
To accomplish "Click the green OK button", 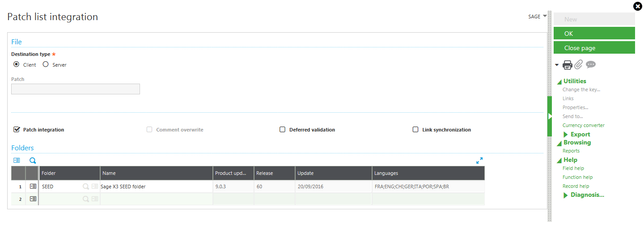I will (594, 34).
